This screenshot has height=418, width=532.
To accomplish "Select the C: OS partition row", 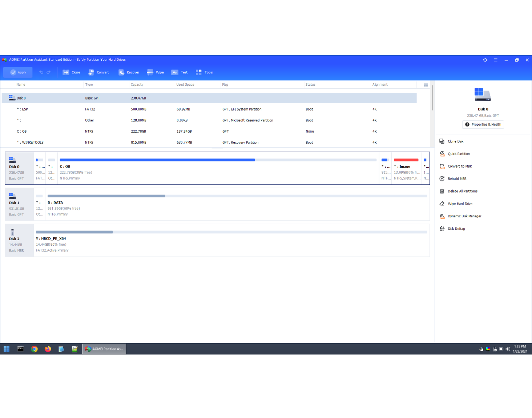I will point(209,131).
